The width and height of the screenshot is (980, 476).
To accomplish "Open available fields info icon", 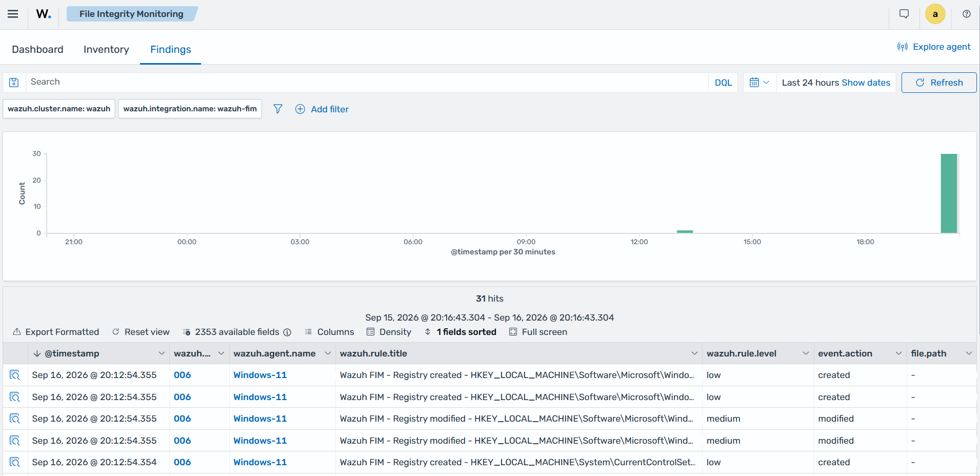I will coord(287,332).
